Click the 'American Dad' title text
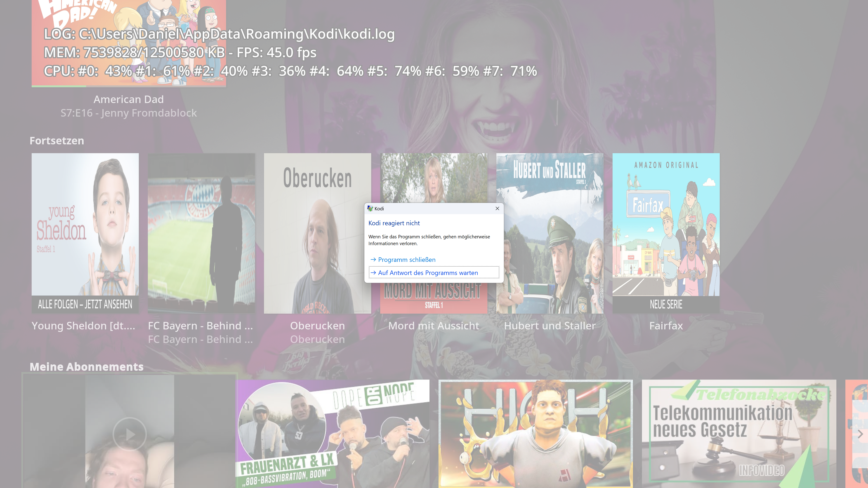 (x=129, y=99)
